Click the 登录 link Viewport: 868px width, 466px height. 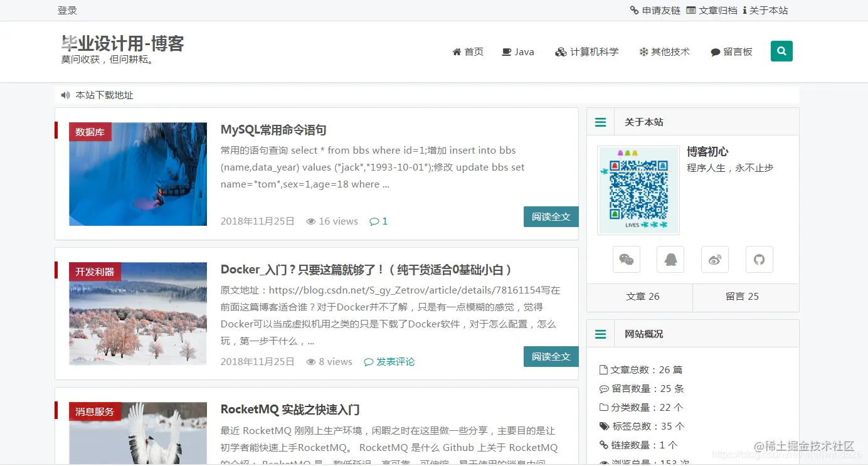[67, 11]
